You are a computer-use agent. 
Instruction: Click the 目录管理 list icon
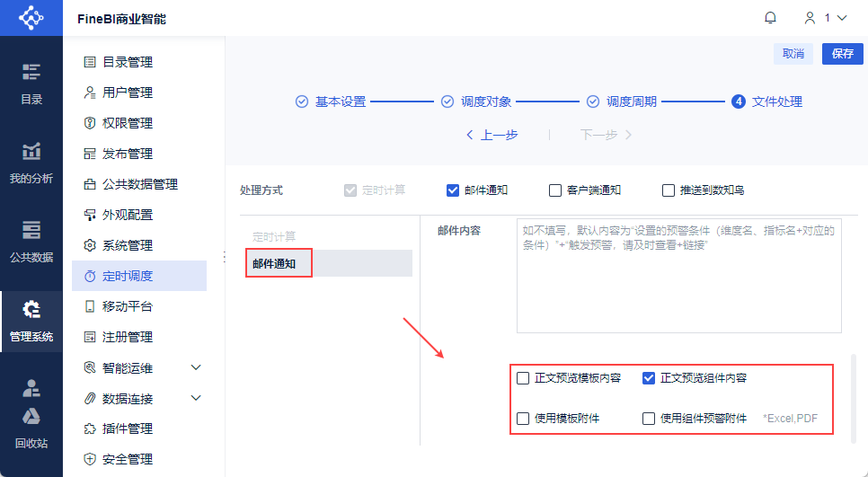pyautogui.click(x=89, y=62)
